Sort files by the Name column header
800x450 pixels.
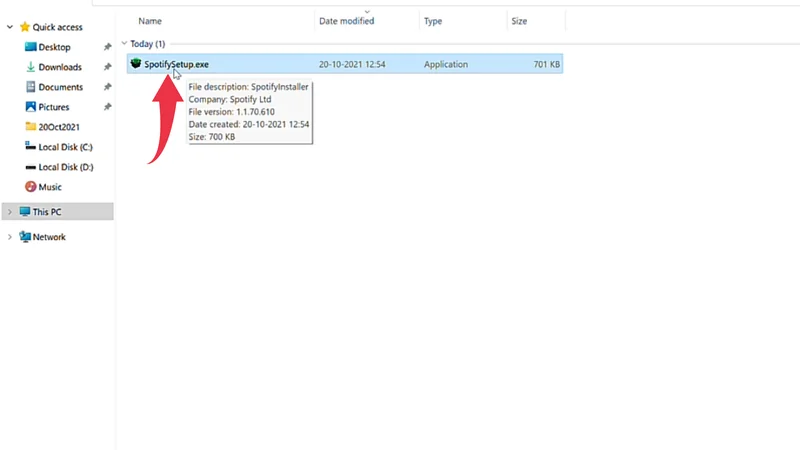coord(150,20)
